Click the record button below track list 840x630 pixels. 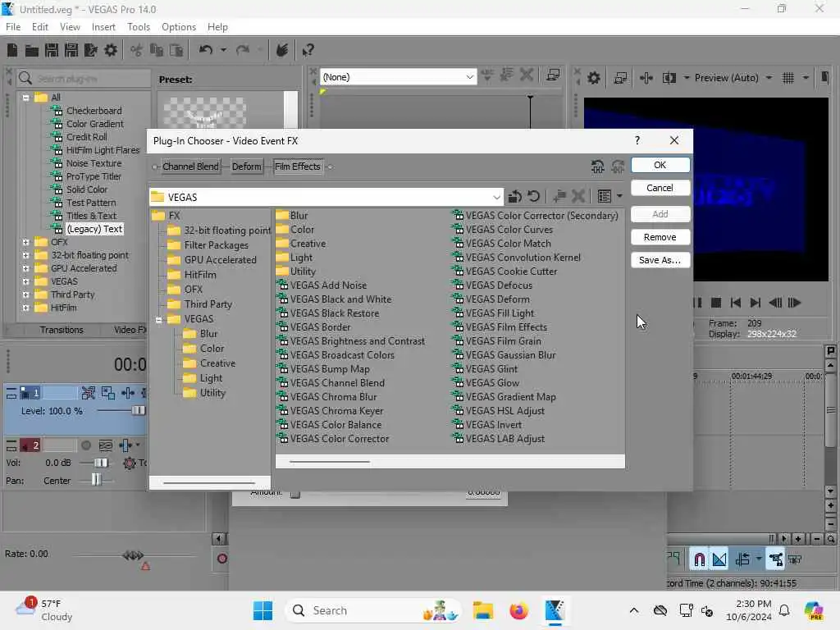tap(221, 559)
